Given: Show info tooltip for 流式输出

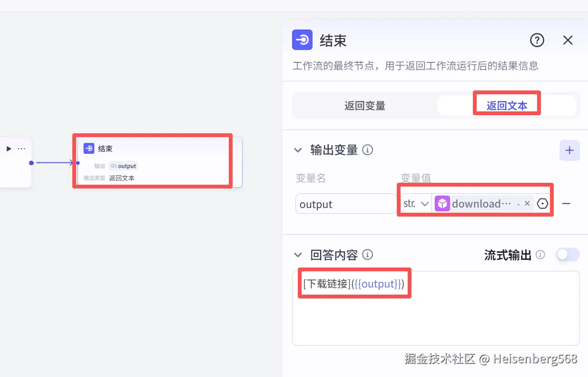Looking at the screenshot, I should point(540,255).
